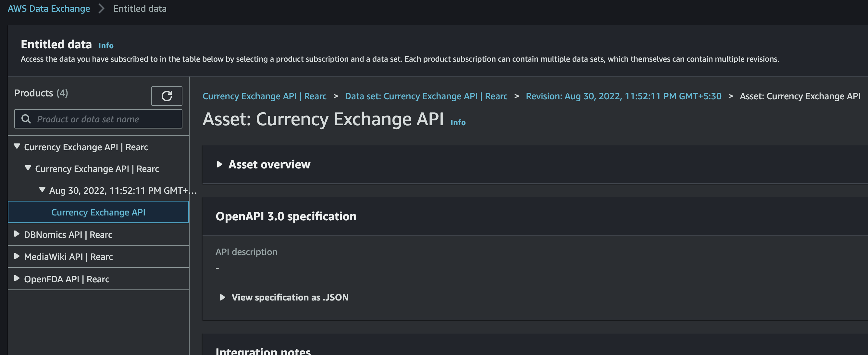Click the search magnifier in Products panel
Image resolution: width=868 pixels, height=355 pixels.
coord(26,118)
